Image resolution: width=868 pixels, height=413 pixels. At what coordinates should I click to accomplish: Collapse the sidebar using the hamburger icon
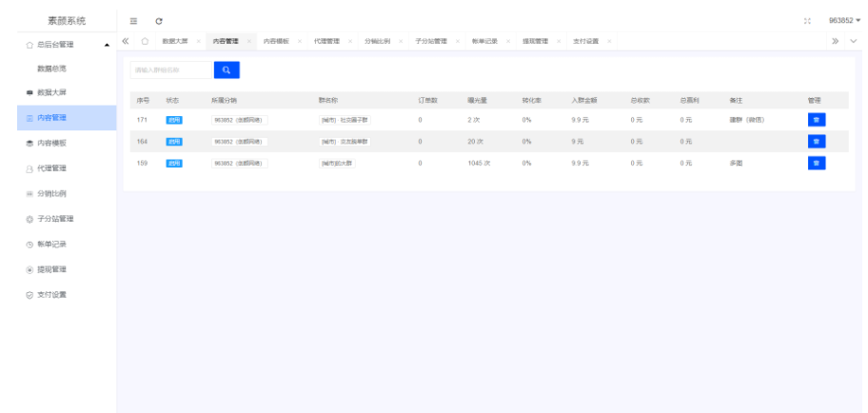click(134, 21)
